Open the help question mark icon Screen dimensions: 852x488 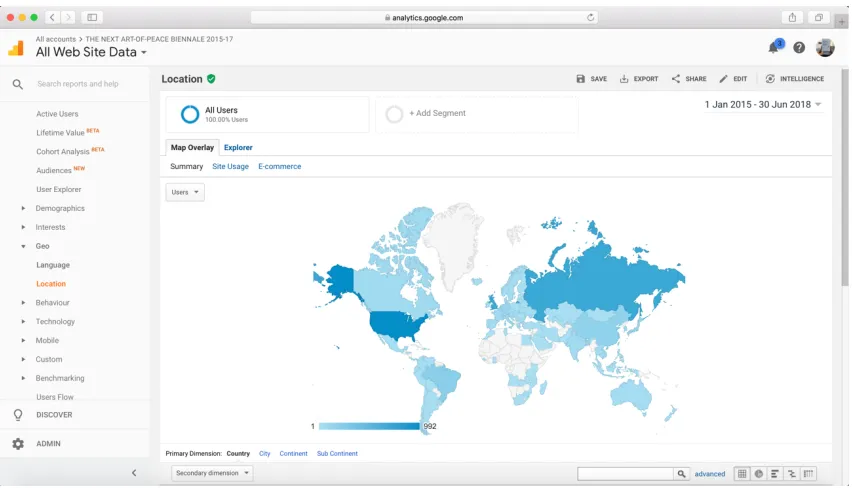tap(799, 48)
